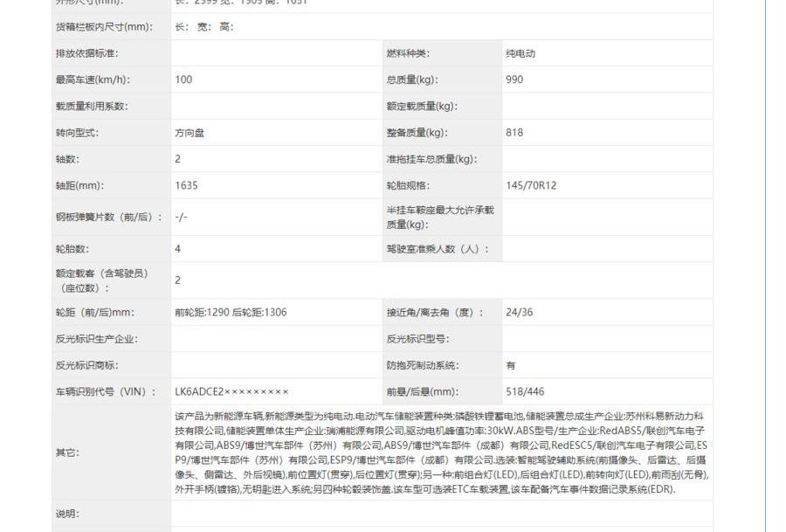Click the label 反光标识生产企业:
Image resolution: width=786 pixels, height=532 pixels.
pos(97,339)
